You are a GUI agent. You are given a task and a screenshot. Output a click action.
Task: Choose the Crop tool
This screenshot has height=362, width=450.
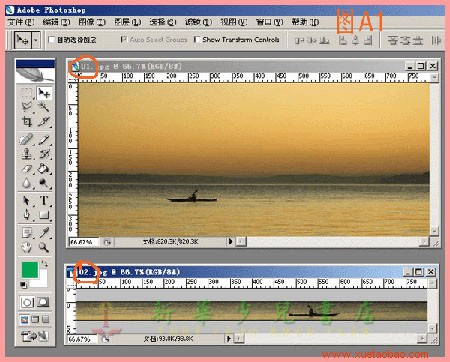click(27, 121)
